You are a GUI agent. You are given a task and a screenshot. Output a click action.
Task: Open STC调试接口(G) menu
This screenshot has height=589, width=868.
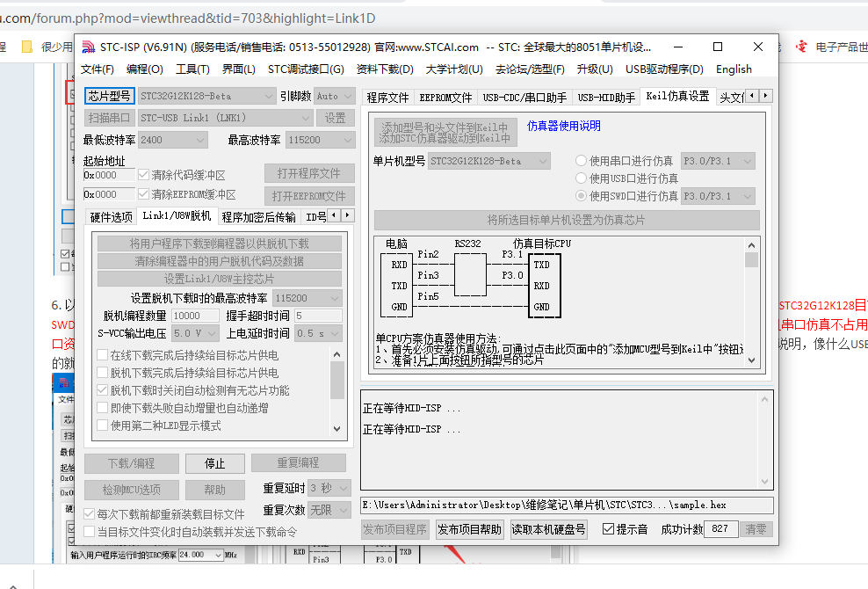click(306, 69)
